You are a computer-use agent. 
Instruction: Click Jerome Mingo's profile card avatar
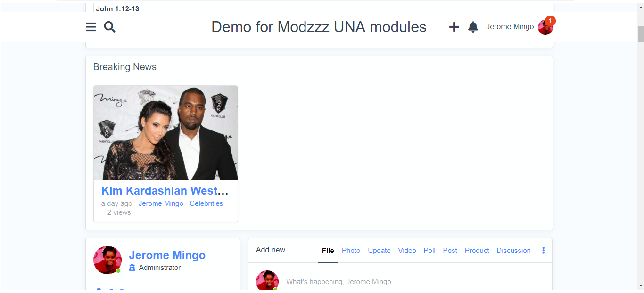tap(107, 260)
